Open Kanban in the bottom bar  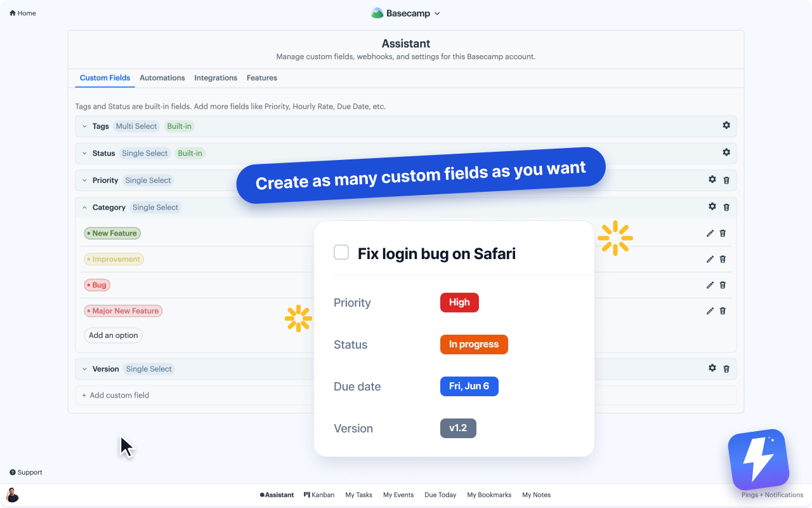[x=319, y=495]
